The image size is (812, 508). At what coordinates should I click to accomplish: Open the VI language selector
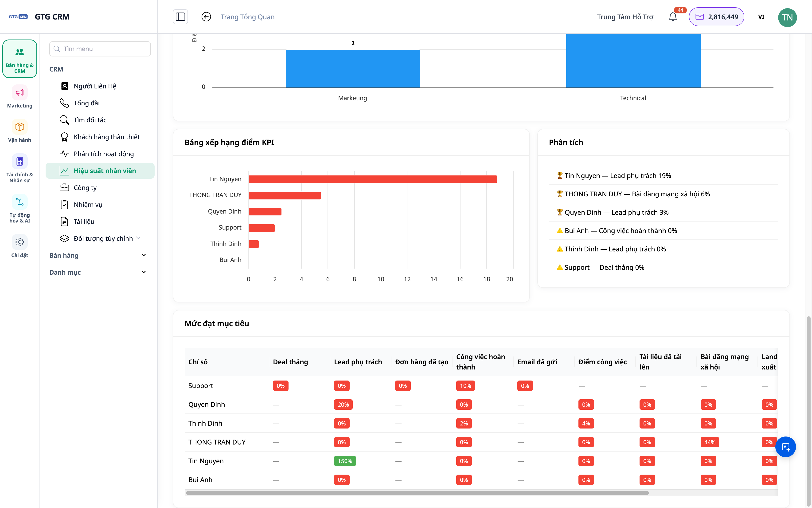coord(761,16)
